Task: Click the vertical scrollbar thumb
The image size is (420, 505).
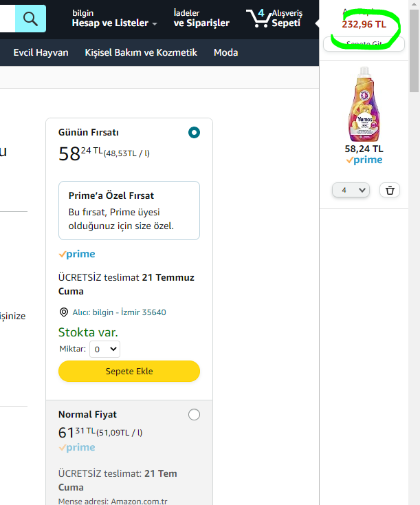Action: pyautogui.click(x=414, y=51)
